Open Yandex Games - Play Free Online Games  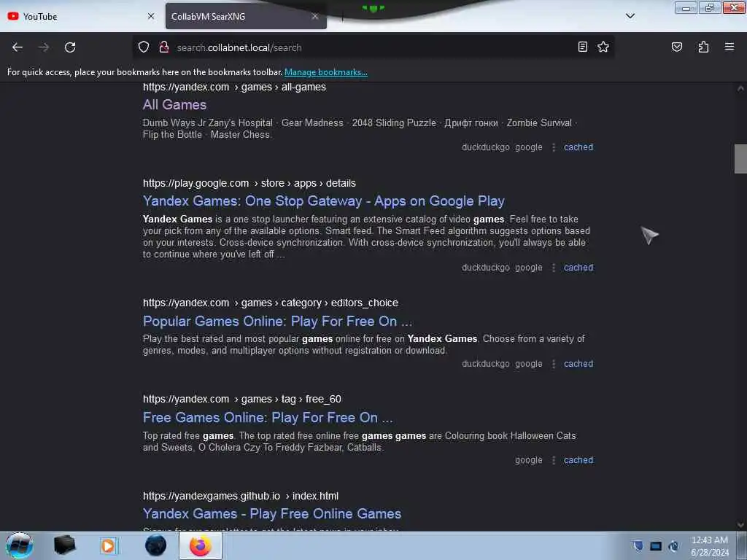(272, 514)
